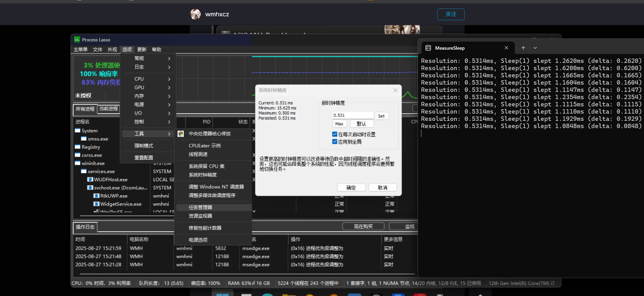Viewport: 644px width, 296px height.
Task: Open the MeasureSleep chevron dropdown
Action: tap(535, 48)
